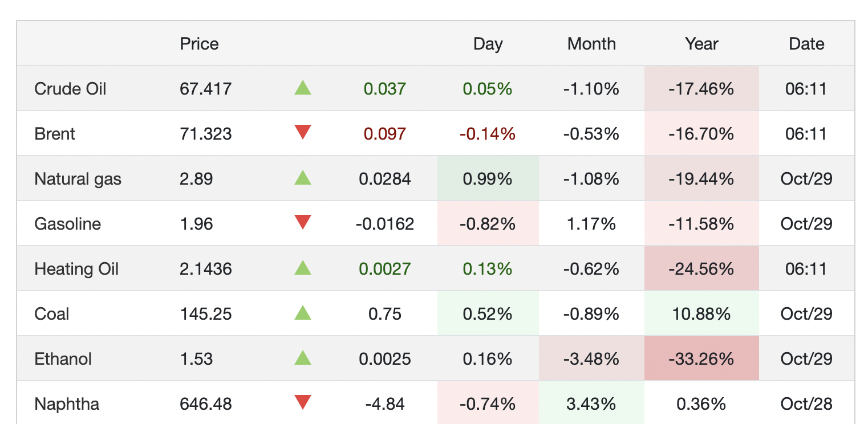Click Coal year change 10.88%
Screen dimensions: 868x424
(x=701, y=314)
